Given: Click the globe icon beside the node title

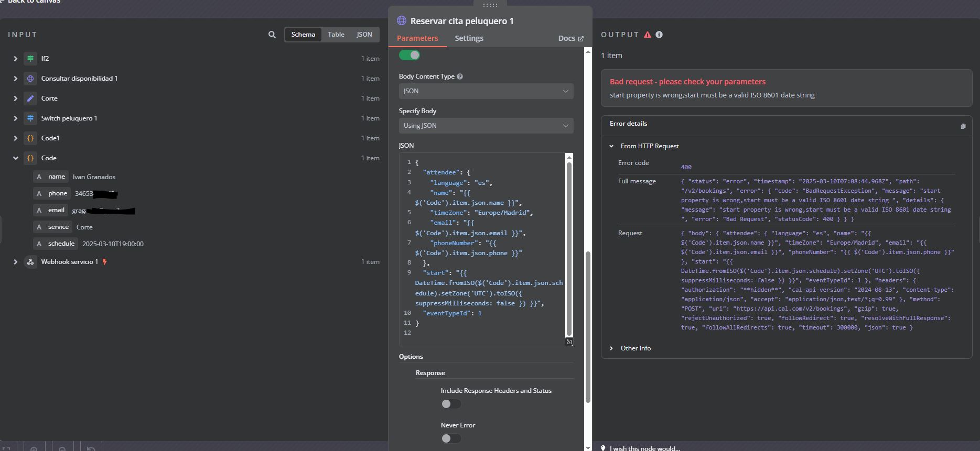Looking at the screenshot, I should [x=402, y=20].
